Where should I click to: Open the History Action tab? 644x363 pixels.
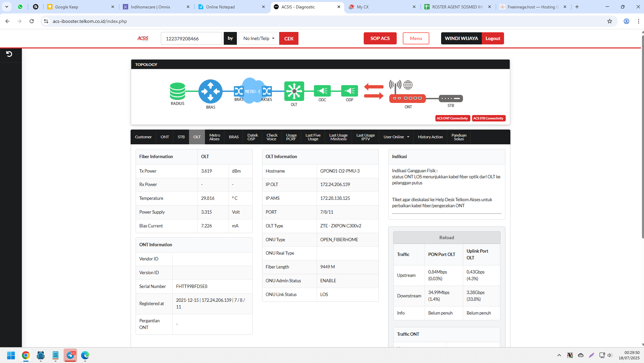point(430,137)
